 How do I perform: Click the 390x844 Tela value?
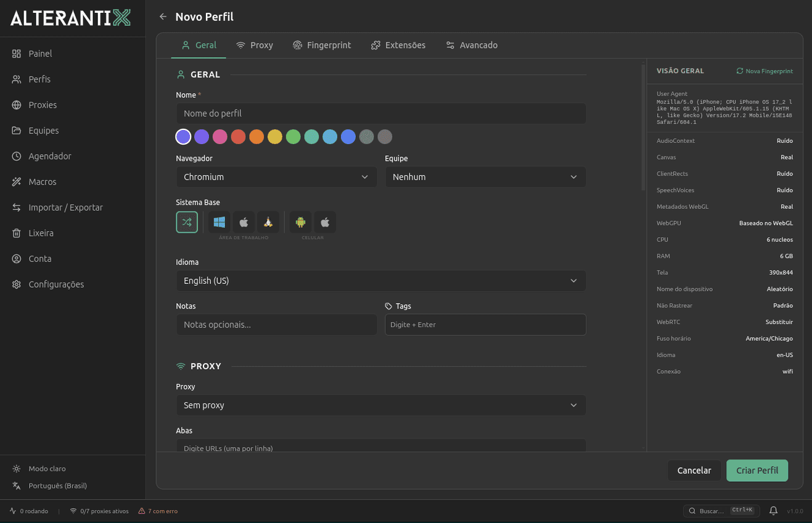[781, 272]
